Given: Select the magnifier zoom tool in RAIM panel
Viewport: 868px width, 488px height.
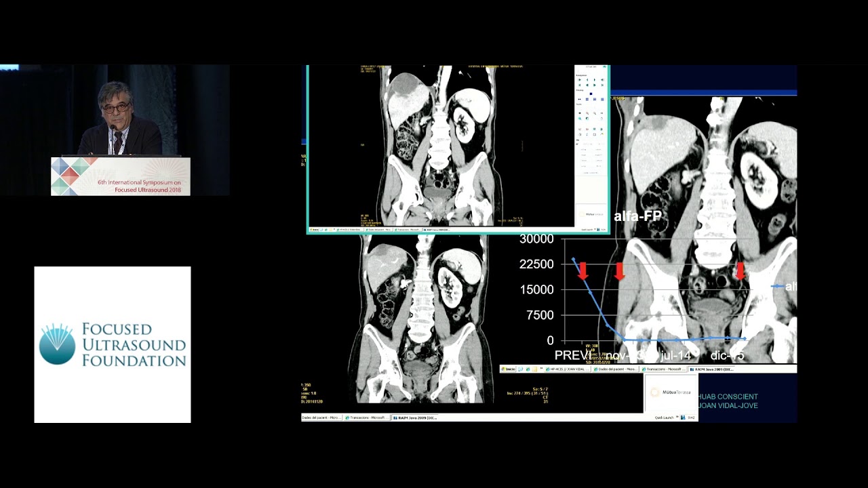Looking at the screenshot, I should click(x=580, y=119).
